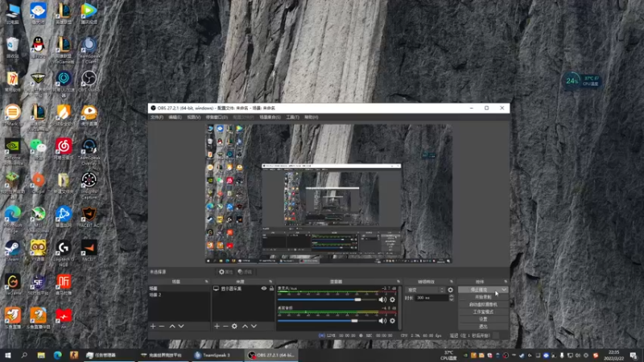
Task: Toggle visibility eye of display capture source
Action: pyautogui.click(x=263, y=288)
